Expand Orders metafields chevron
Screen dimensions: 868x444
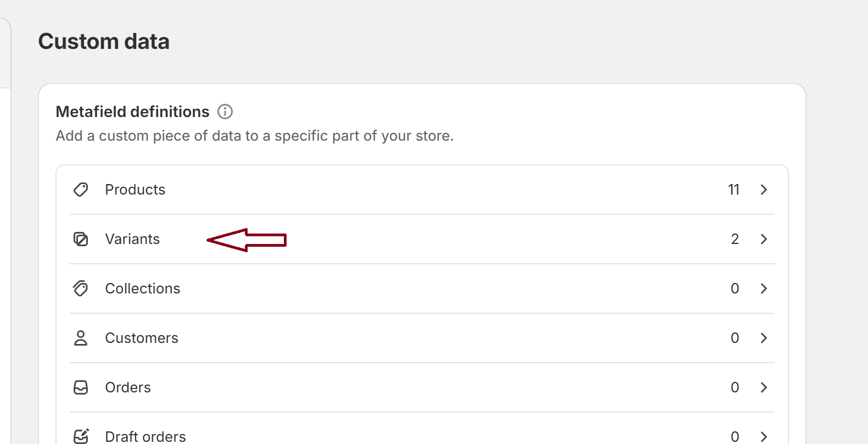coord(764,387)
